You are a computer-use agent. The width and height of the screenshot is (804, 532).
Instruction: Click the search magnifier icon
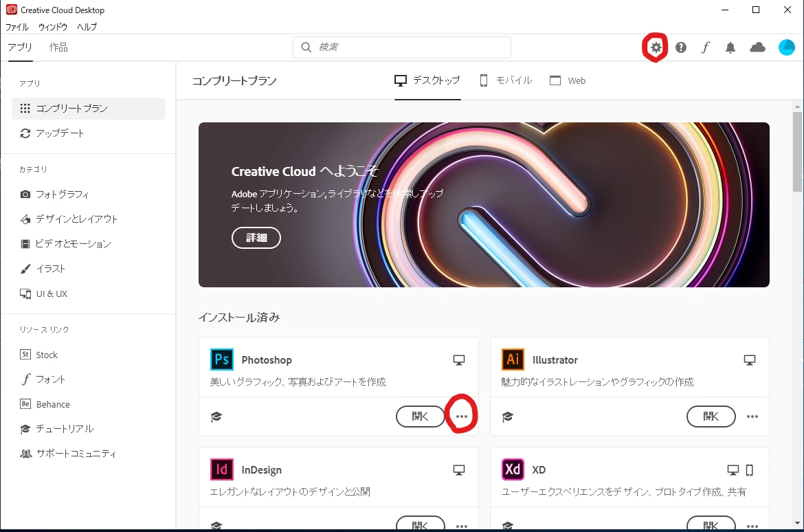pyautogui.click(x=306, y=47)
